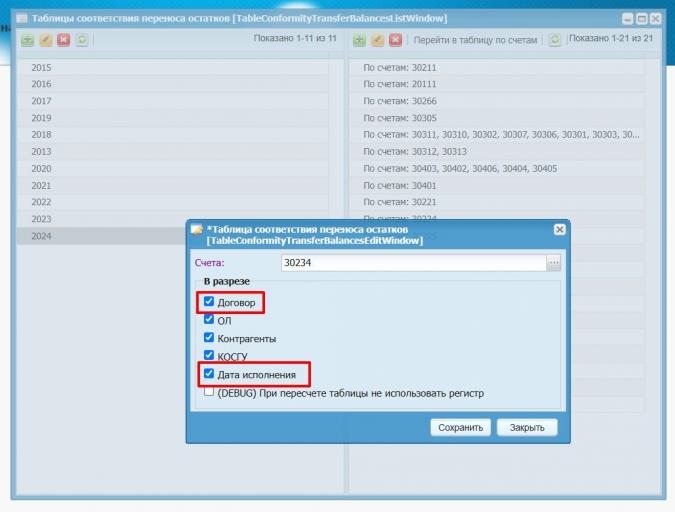Image resolution: width=675 pixels, height=512 pixels.
Task: Select row 'По счетам: 30211'
Action: pyautogui.click(x=497, y=68)
